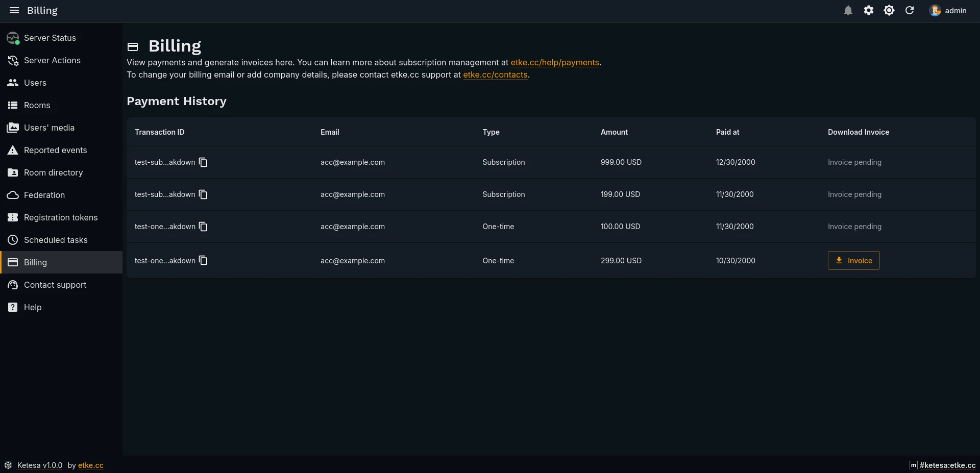This screenshot has width=980, height=473.
Task: Navigate to Rooms page
Action: coord(61,105)
